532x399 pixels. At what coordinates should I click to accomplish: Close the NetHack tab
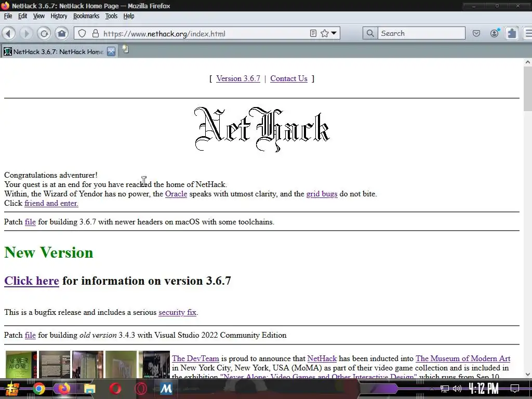coord(111,51)
